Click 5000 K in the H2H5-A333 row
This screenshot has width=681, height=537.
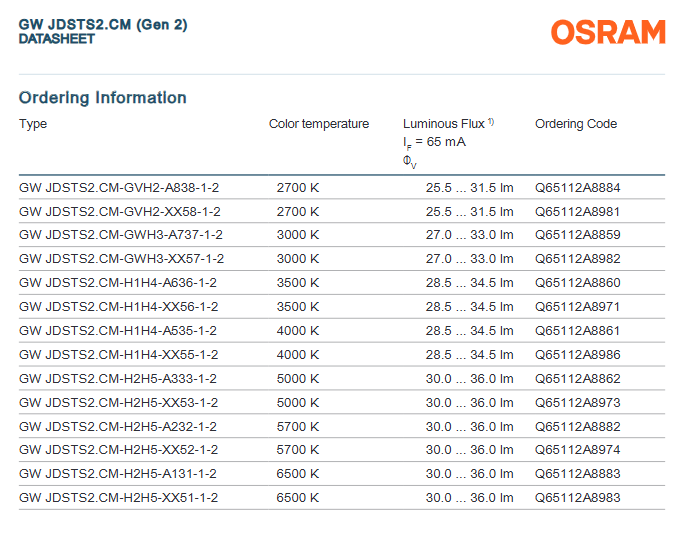(x=298, y=378)
